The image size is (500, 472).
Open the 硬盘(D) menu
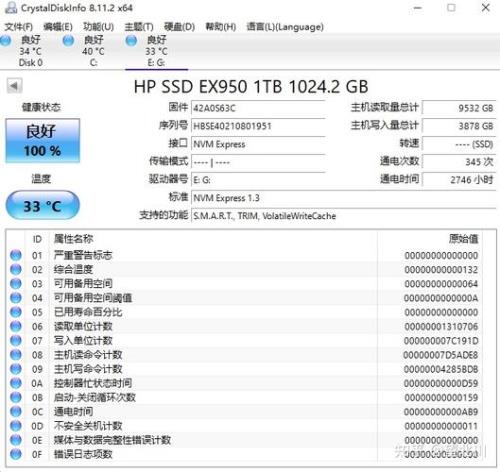[179, 27]
